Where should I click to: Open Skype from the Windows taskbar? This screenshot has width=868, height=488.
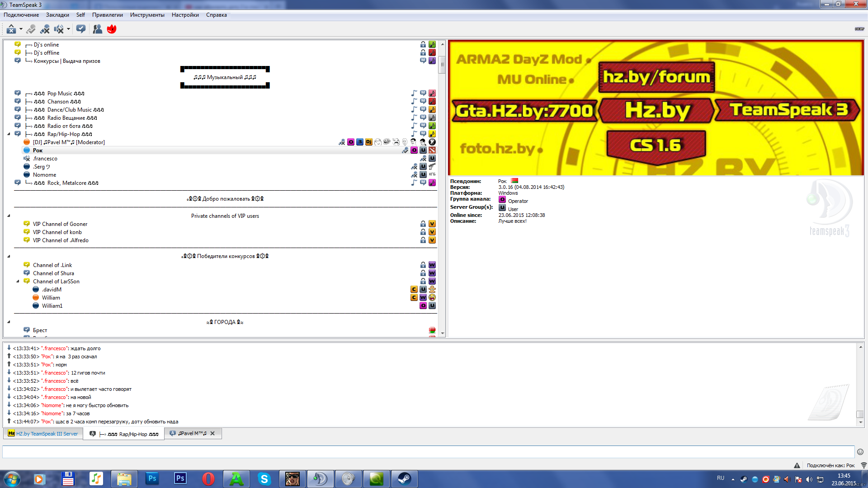pyautogui.click(x=264, y=479)
